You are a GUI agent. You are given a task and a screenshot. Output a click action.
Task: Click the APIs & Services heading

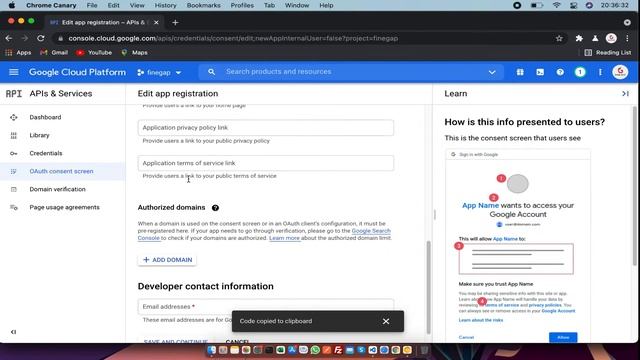[61, 94]
